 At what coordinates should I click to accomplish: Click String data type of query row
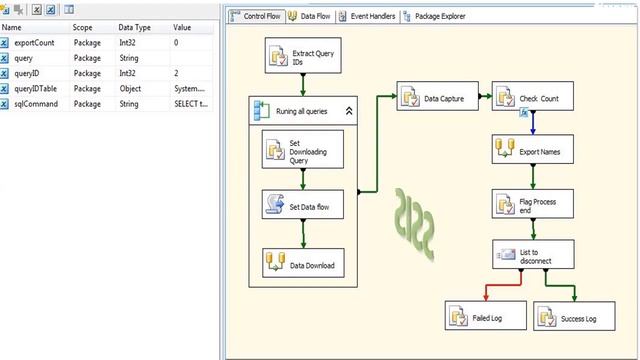click(129, 58)
